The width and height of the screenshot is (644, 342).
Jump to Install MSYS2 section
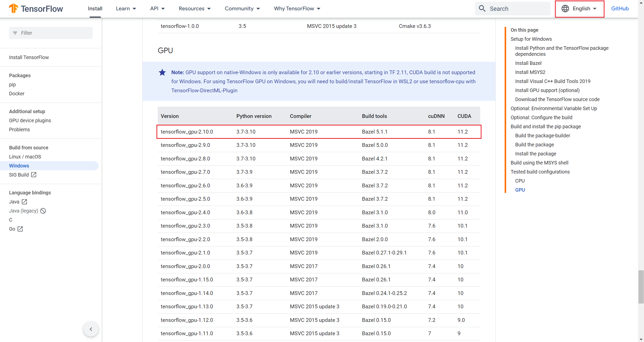click(x=530, y=72)
